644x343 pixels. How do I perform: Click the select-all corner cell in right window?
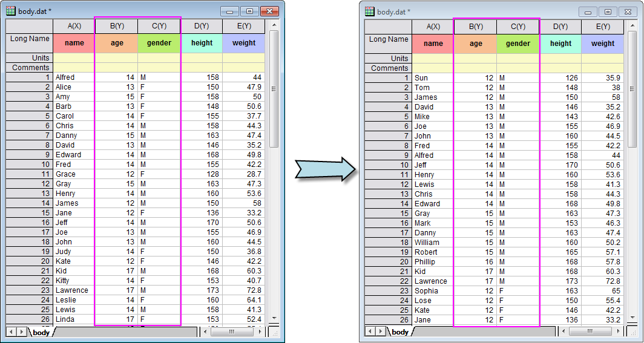tap(388, 27)
